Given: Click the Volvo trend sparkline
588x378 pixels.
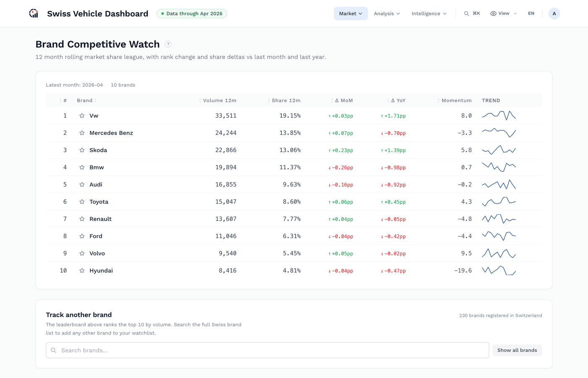Looking at the screenshot, I should click(499, 253).
